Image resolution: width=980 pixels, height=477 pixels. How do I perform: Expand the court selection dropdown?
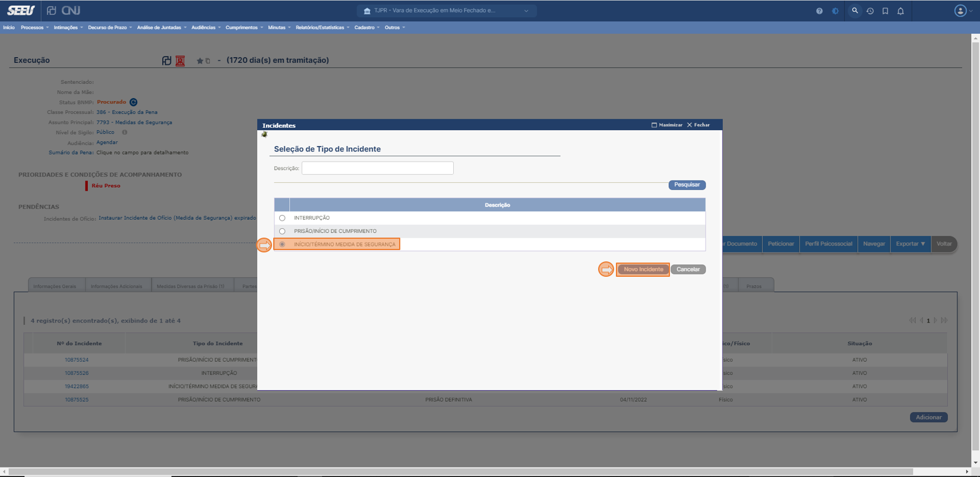point(526,11)
